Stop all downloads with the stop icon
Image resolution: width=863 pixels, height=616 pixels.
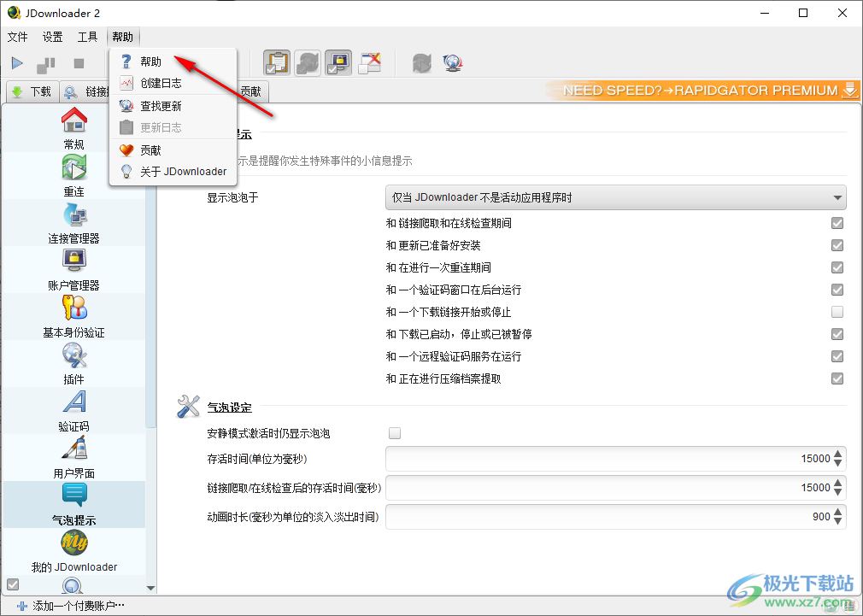pos(79,64)
